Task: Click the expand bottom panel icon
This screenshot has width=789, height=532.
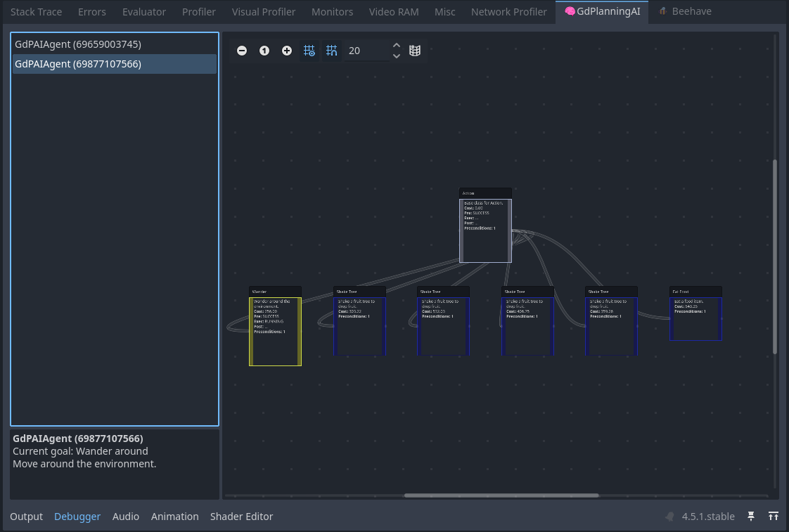Action: pos(774,517)
